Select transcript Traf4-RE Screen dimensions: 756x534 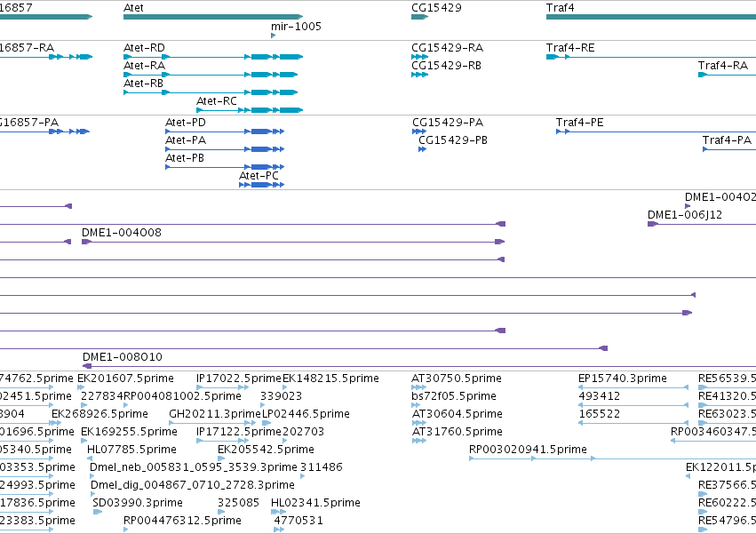pos(651,57)
